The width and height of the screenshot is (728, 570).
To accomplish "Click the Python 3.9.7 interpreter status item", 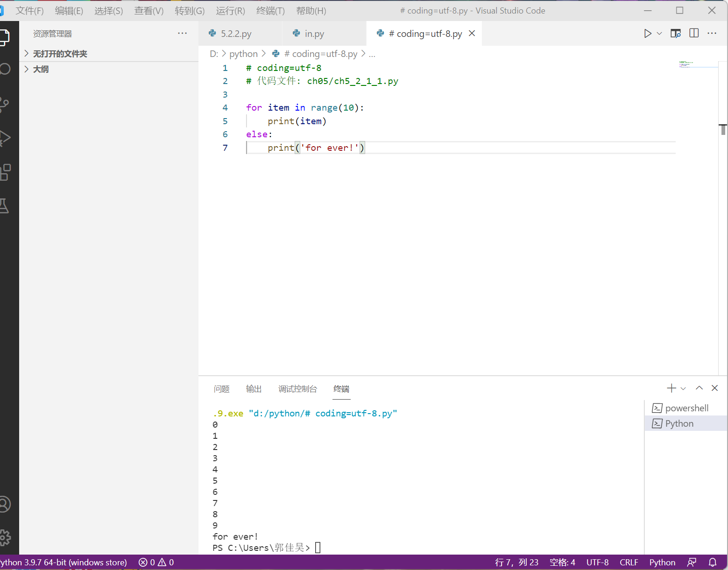I will [x=63, y=563].
